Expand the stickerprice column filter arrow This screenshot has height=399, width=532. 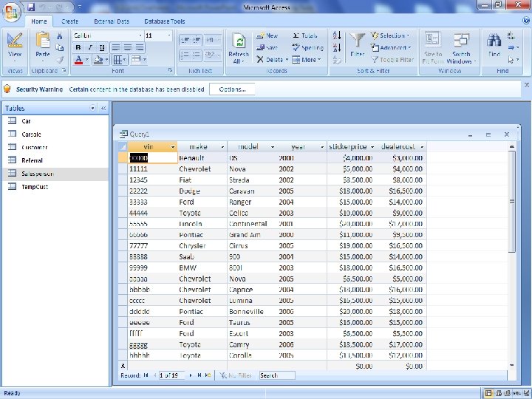pyautogui.click(x=372, y=147)
